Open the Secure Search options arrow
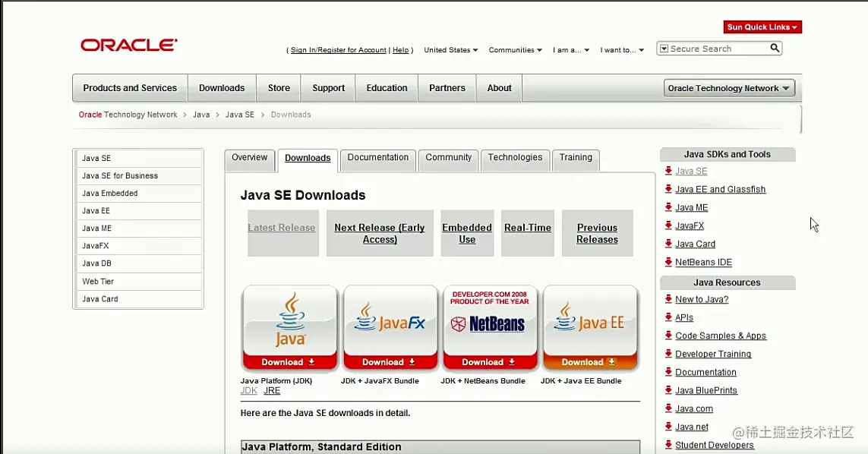This screenshot has width=868, height=454. (664, 49)
